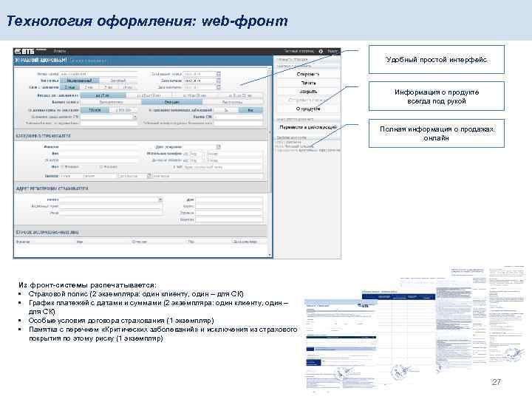
Task: Select the second policy type option
Action: pos(118,81)
